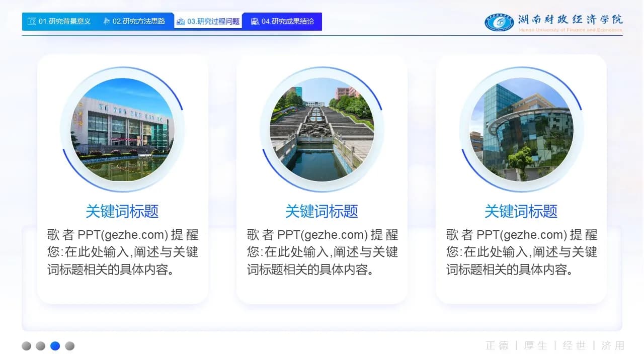Click the icon beside 04.研究成果结论
The width and height of the screenshot is (644, 362).
[255, 22]
